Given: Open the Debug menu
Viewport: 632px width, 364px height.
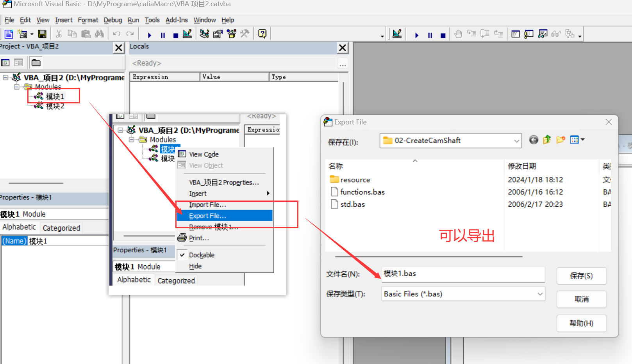Looking at the screenshot, I should 113,20.
